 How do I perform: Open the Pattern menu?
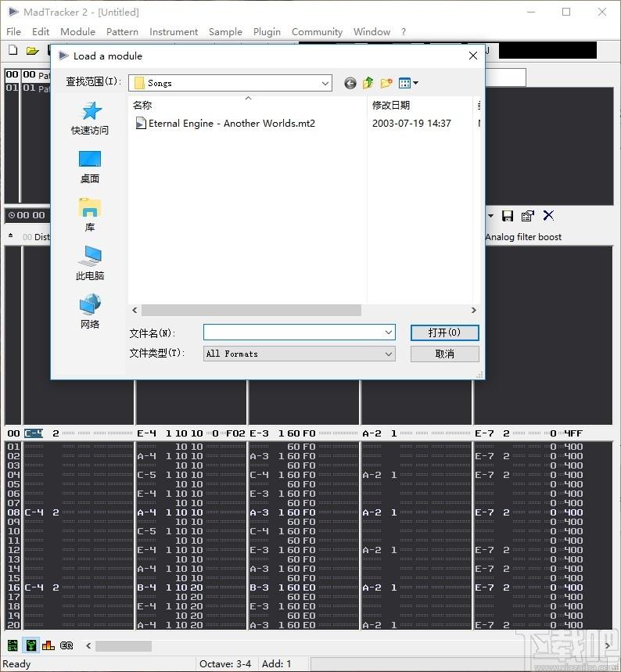tap(122, 32)
